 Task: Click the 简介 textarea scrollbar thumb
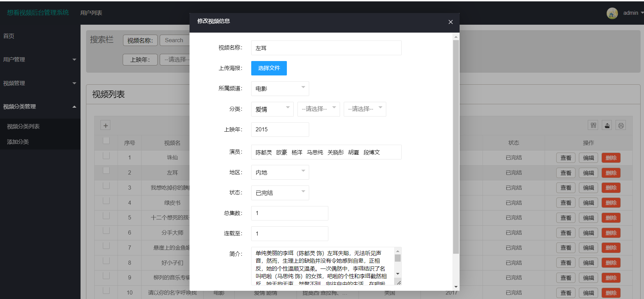click(x=398, y=258)
